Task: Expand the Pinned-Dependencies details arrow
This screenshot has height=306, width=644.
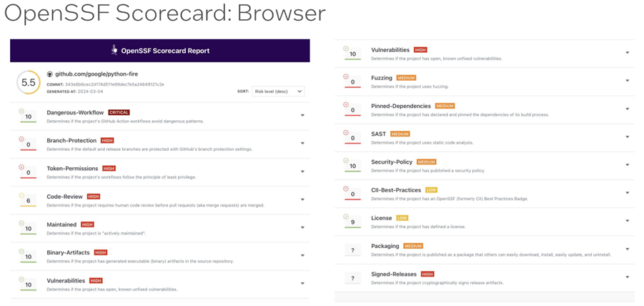Action: tap(627, 109)
